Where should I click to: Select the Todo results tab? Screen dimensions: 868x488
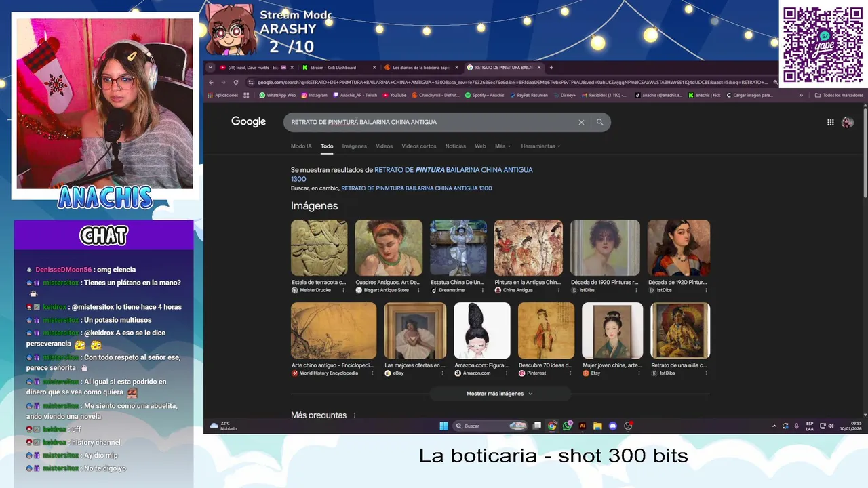[x=327, y=146]
